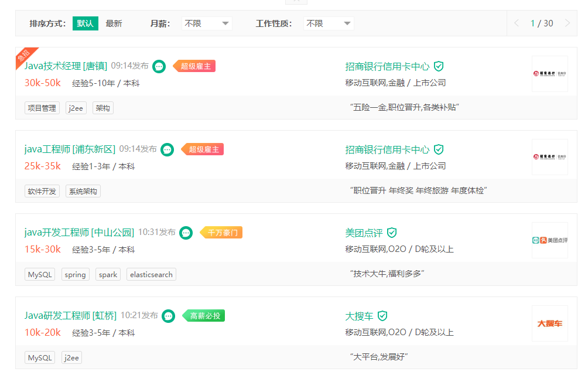Open chat for java开发工程师 [中山公园] job
Image resolution: width=588 pixels, height=375 pixels.
coord(186,233)
